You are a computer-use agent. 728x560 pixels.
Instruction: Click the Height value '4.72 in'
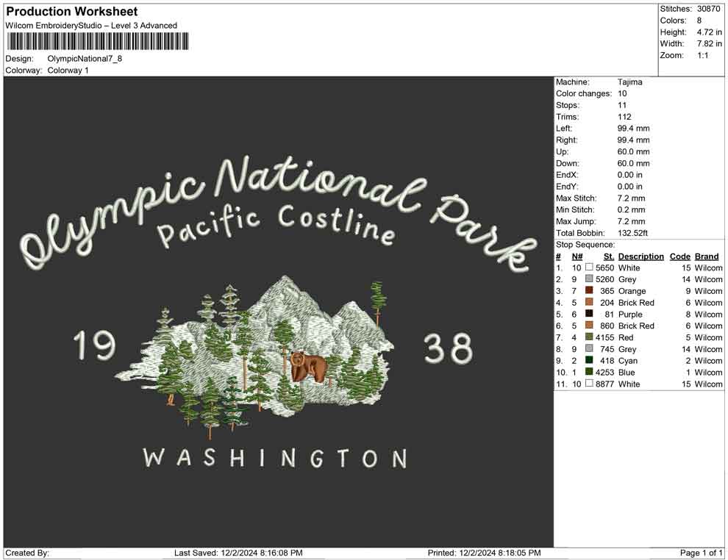point(710,32)
